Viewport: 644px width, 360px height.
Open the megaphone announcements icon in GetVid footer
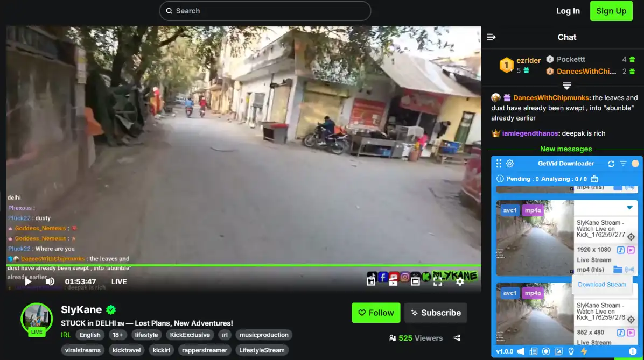point(520,351)
